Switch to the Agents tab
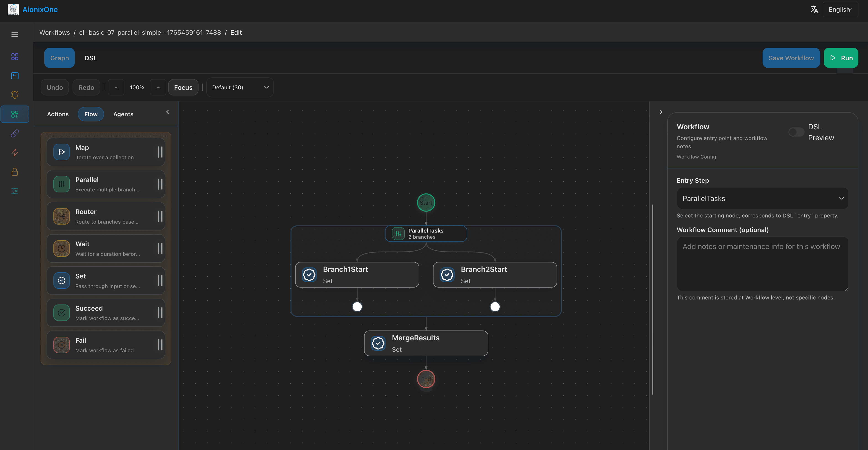 pos(123,114)
